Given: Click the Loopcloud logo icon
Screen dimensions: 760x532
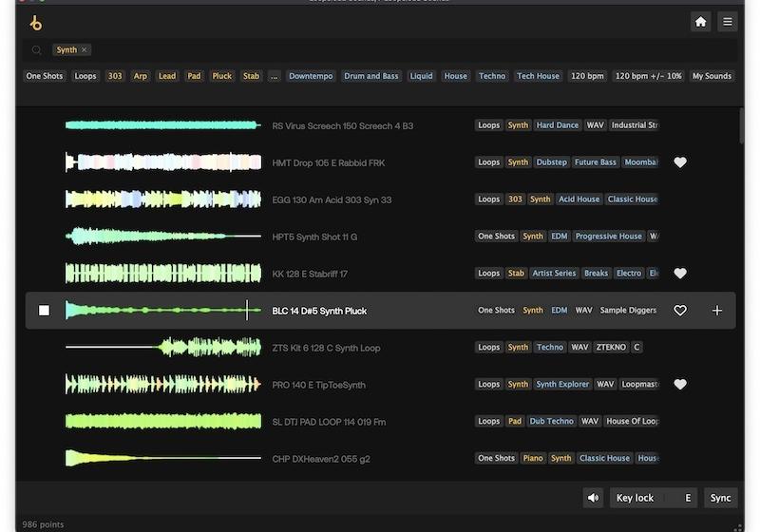Looking at the screenshot, I should (36, 23).
